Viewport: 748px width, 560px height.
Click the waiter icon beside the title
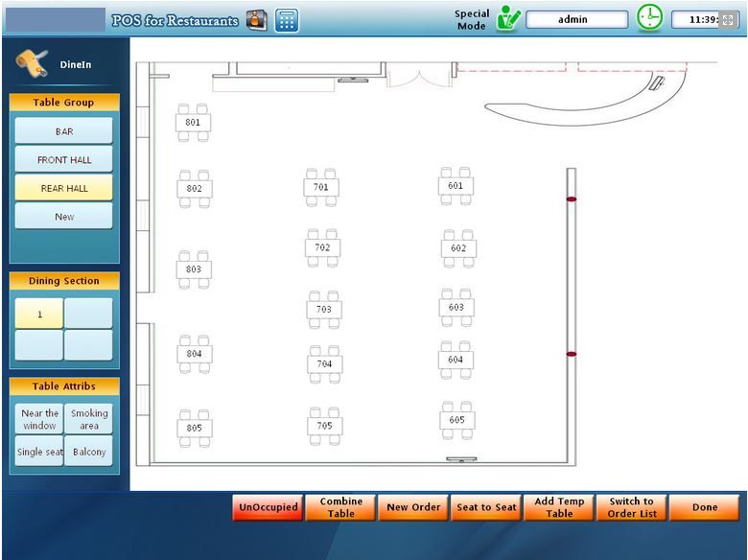coord(257,20)
